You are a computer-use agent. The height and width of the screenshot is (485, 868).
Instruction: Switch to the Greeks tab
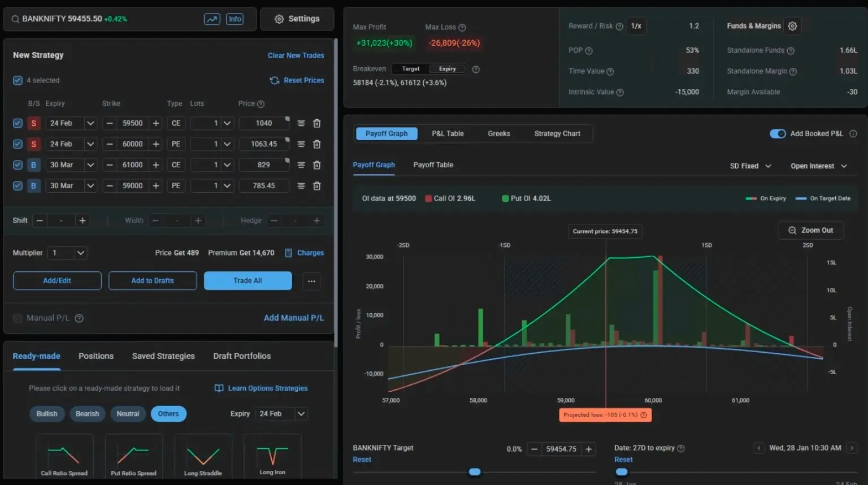pos(498,134)
